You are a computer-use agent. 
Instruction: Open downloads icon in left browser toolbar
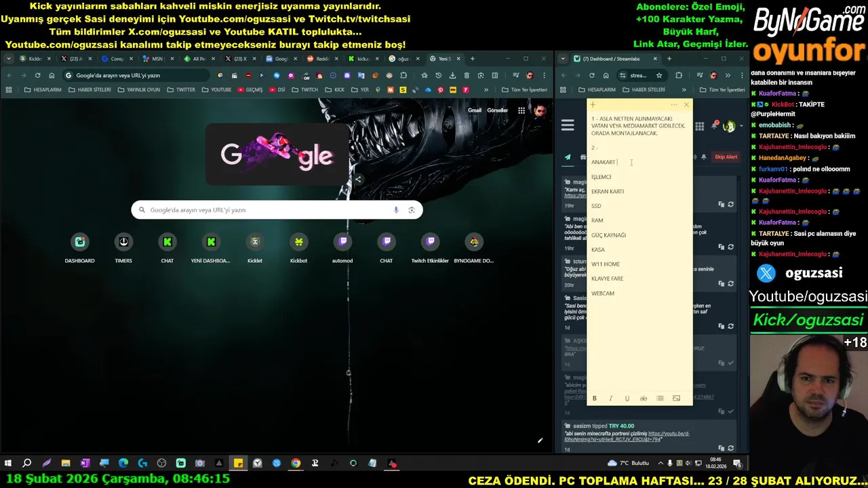point(452,75)
